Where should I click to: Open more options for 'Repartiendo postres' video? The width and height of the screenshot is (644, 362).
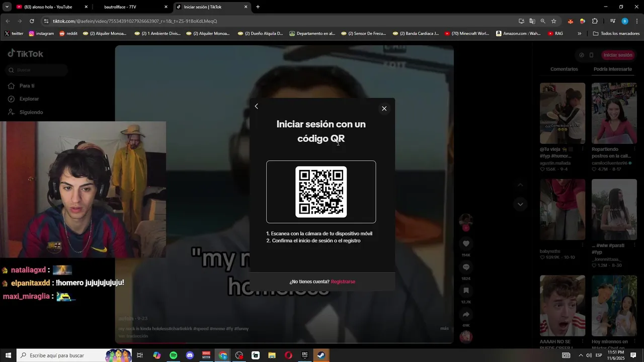click(x=634, y=149)
